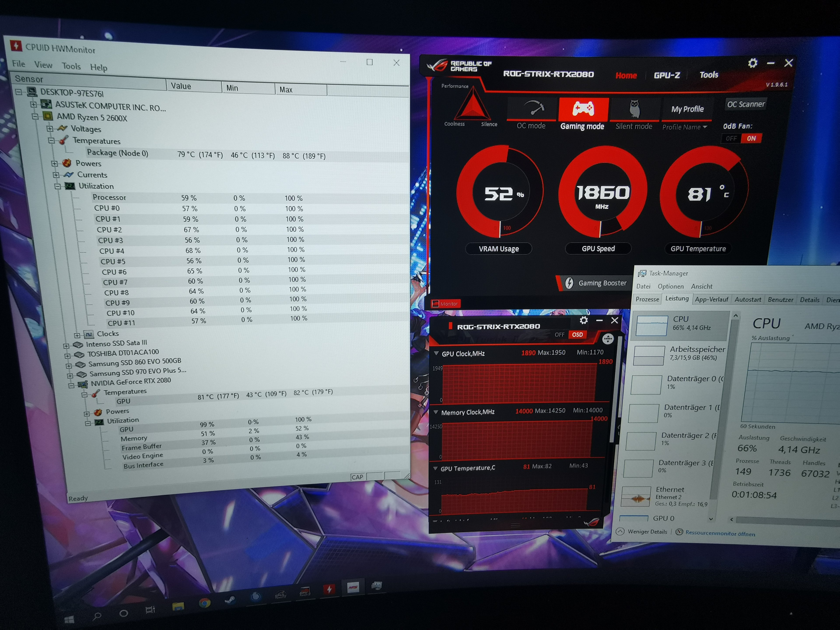Collapse the Memory Clock,MHz graph
Image resolution: width=840 pixels, height=630 pixels.
coord(436,412)
